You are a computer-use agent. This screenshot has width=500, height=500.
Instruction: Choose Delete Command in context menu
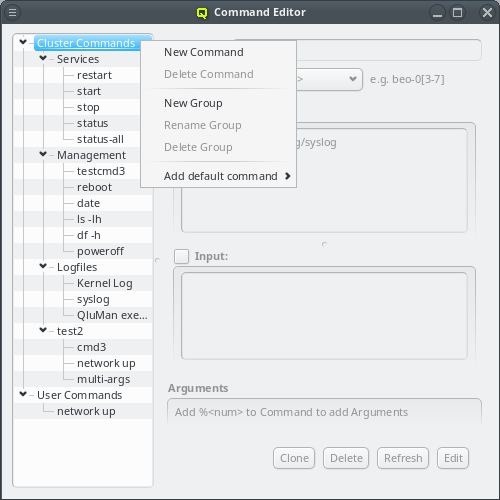pyautogui.click(x=220, y=74)
